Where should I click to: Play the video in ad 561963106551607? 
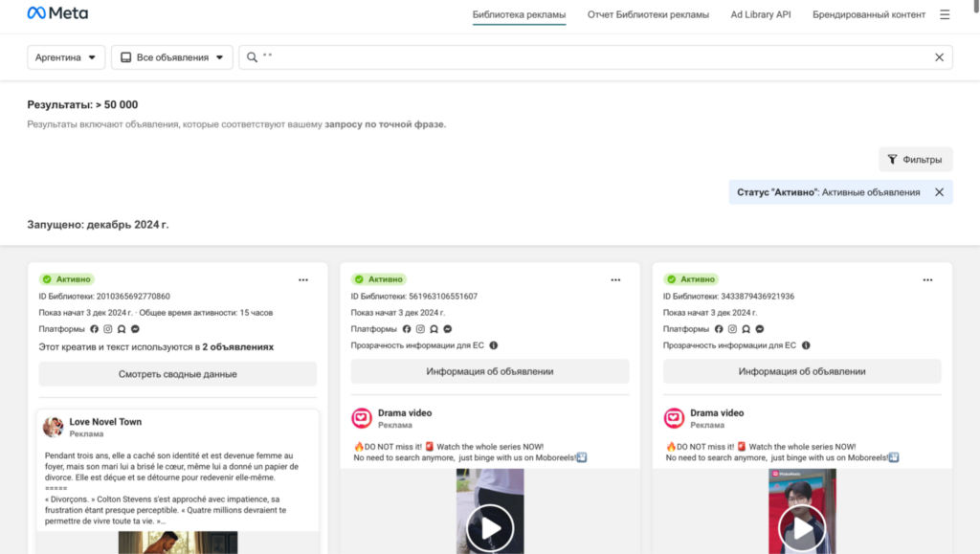tap(490, 528)
